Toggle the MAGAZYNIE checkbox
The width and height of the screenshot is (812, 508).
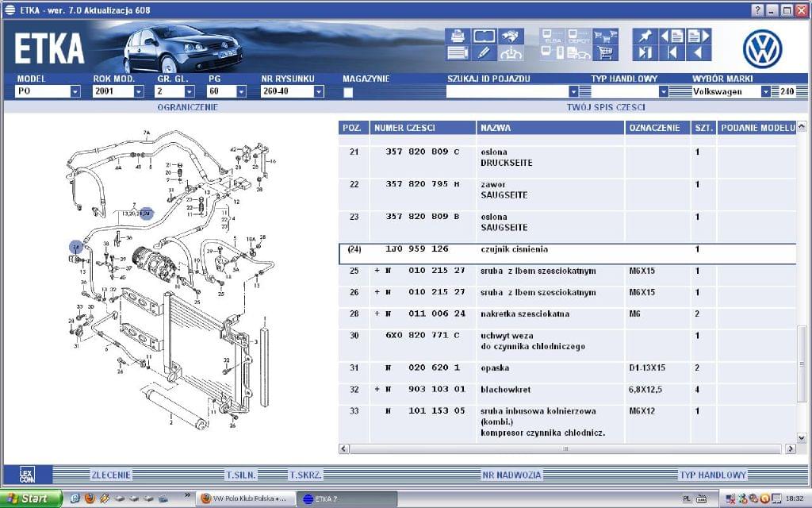click(x=348, y=92)
